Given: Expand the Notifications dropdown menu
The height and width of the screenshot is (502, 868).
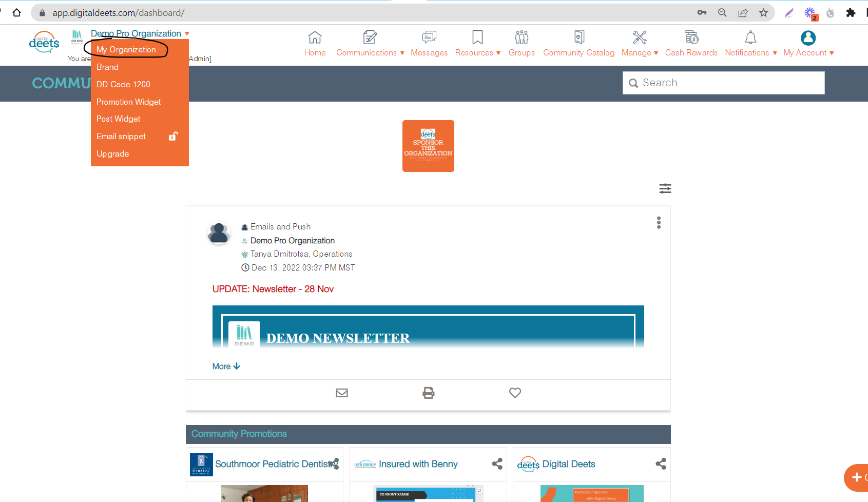Looking at the screenshot, I should 775,53.
